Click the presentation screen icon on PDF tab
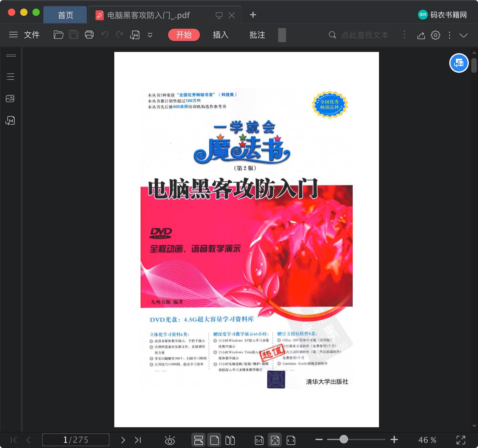The image size is (478, 448). click(x=219, y=15)
